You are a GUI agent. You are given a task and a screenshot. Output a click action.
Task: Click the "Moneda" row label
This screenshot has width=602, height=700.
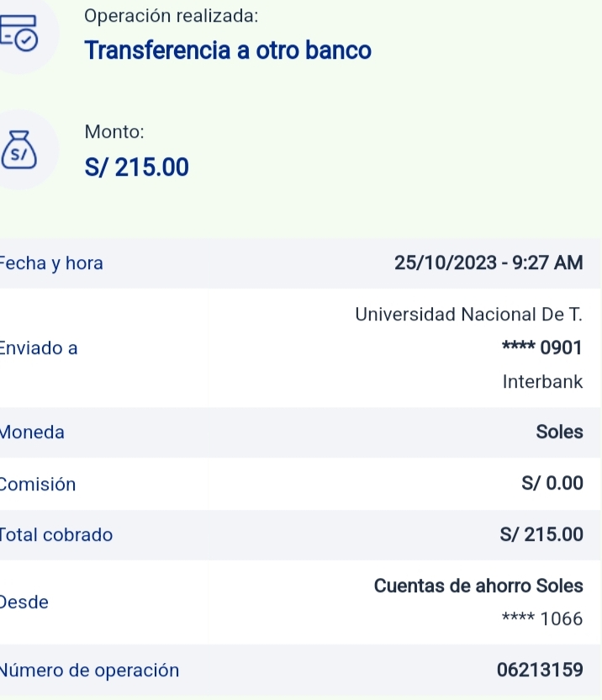click(33, 432)
